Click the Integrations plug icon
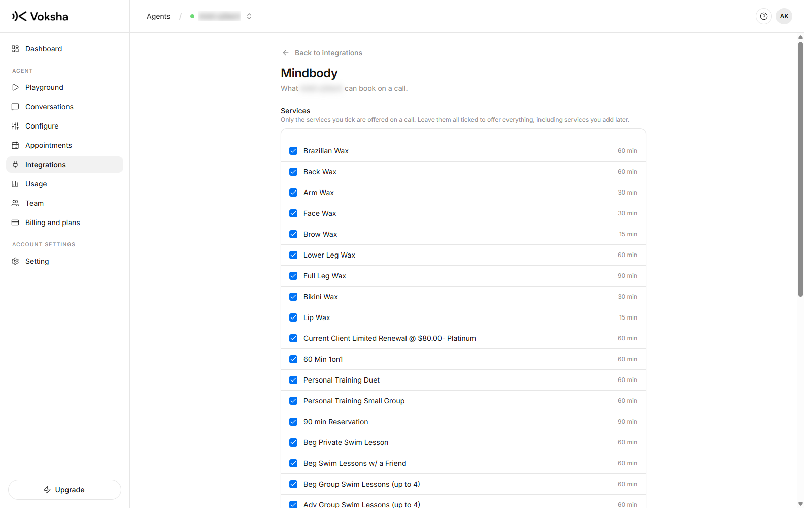The image size is (812, 508). point(15,165)
